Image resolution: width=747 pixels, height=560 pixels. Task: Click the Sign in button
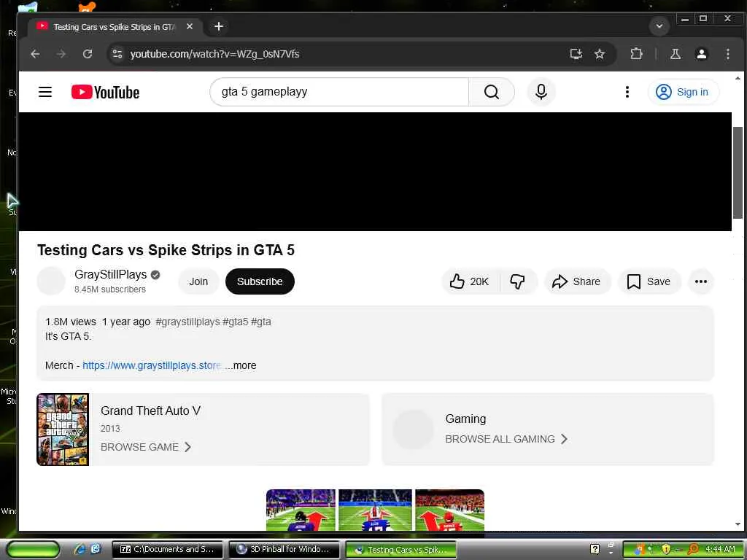[x=683, y=92]
